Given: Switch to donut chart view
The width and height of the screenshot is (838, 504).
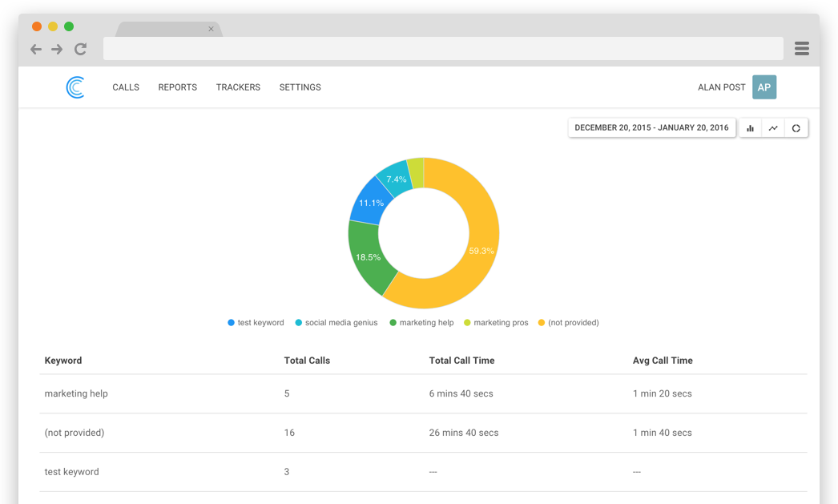Looking at the screenshot, I should coord(796,128).
